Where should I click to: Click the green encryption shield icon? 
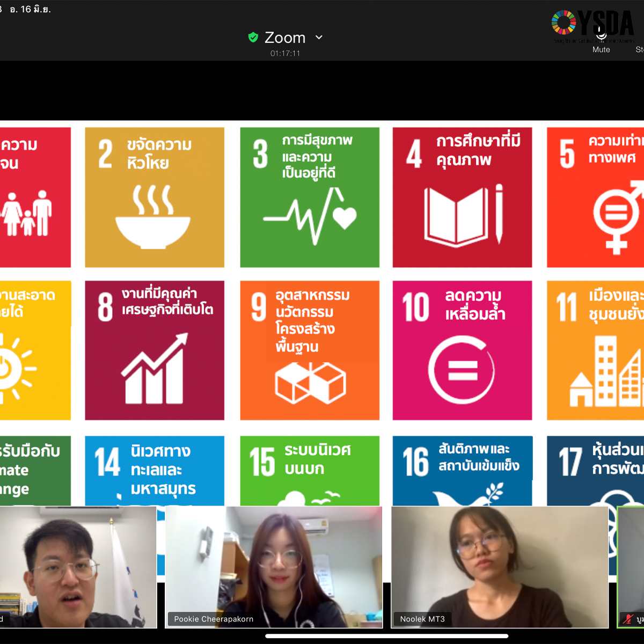click(x=253, y=37)
